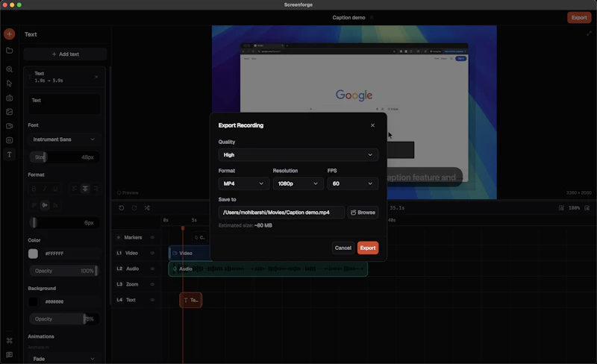597x364 pixels.
Task: Select the Video clip on the timeline
Action: pos(190,253)
